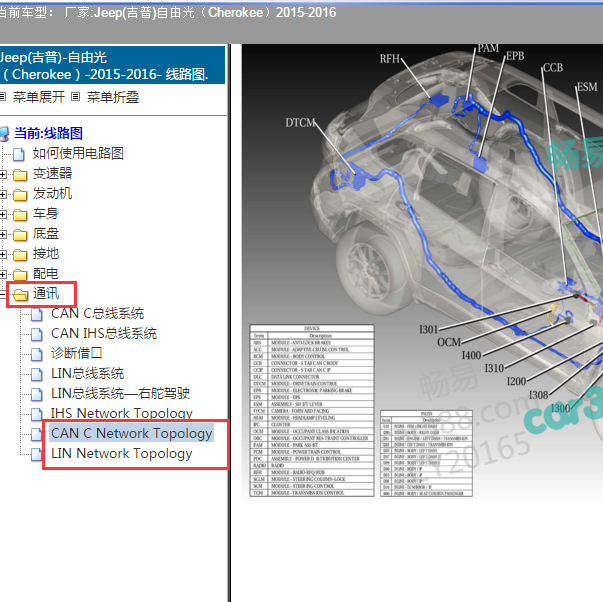Open the LIN Network Topology page

pos(122,453)
